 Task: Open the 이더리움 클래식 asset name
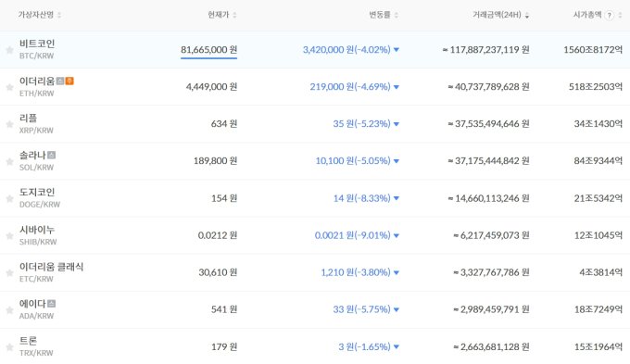coord(52,267)
